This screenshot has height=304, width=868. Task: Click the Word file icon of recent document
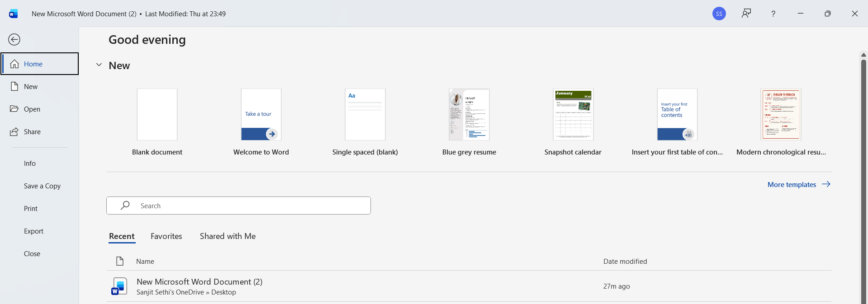119,286
